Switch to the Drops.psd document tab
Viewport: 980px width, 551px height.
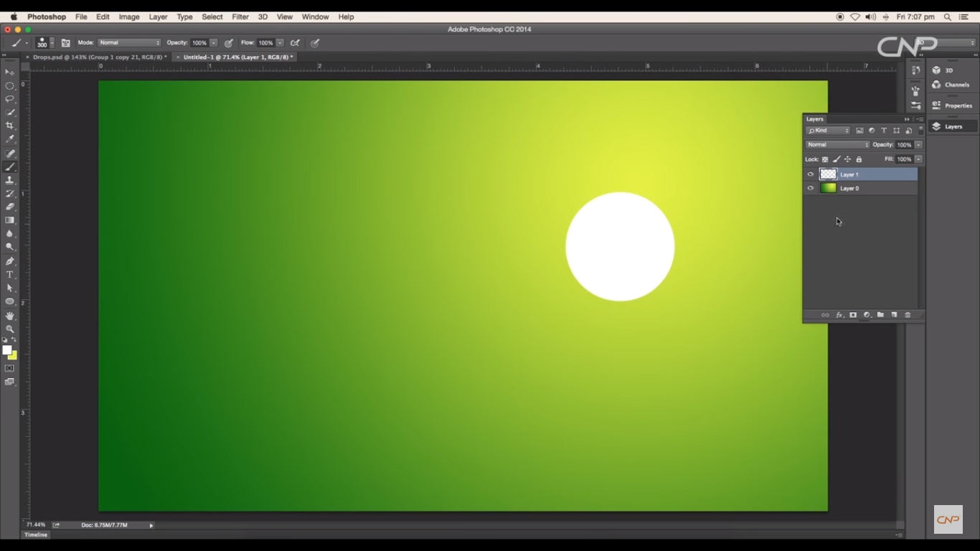[x=97, y=57]
